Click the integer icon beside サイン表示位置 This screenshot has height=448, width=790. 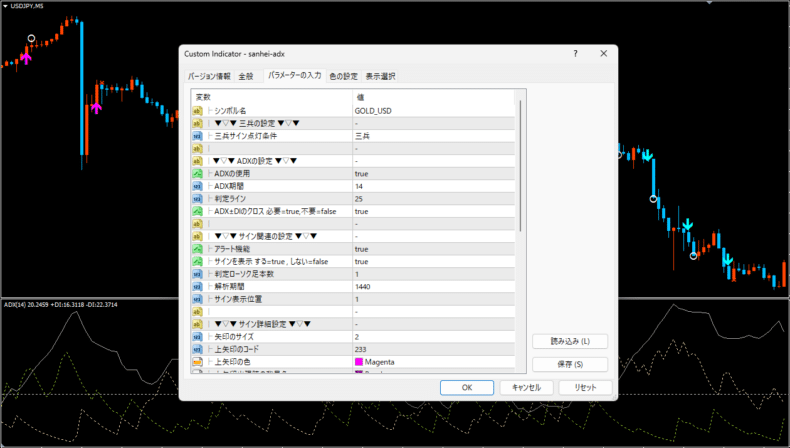(x=198, y=299)
